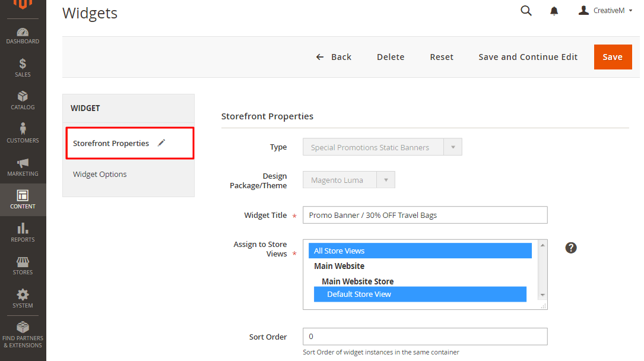Click the Widget Title input field
Image resolution: width=644 pixels, height=361 pixels.
point(424,215)
